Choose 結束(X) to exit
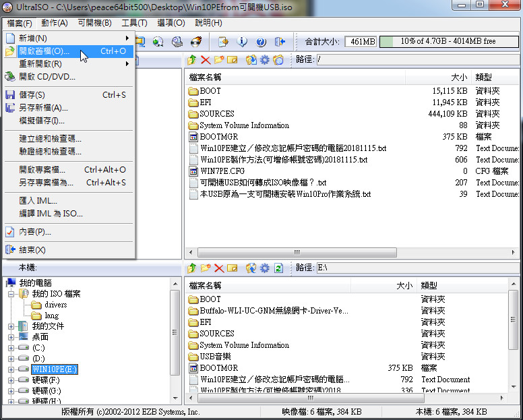 tap(69, 250)
